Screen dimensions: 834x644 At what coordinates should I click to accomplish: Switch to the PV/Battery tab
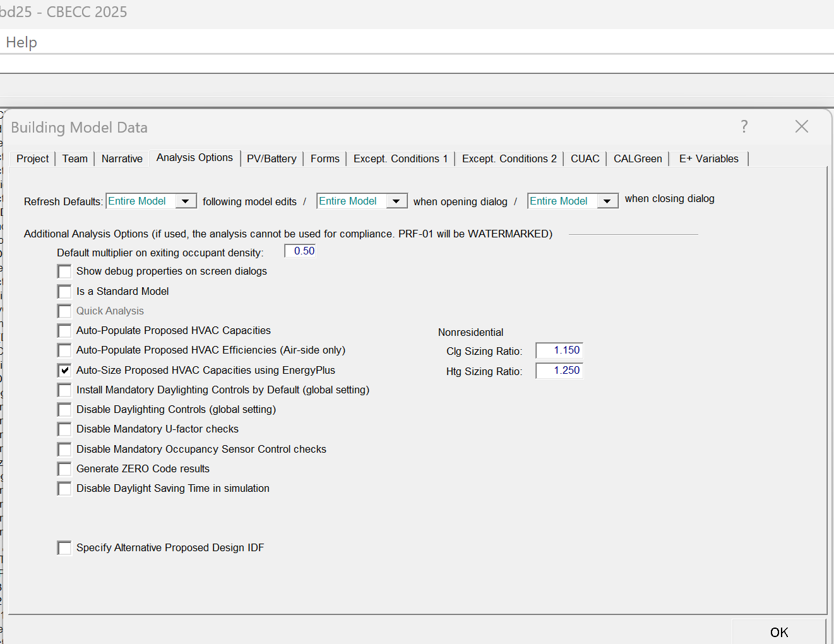click(271, 159)
